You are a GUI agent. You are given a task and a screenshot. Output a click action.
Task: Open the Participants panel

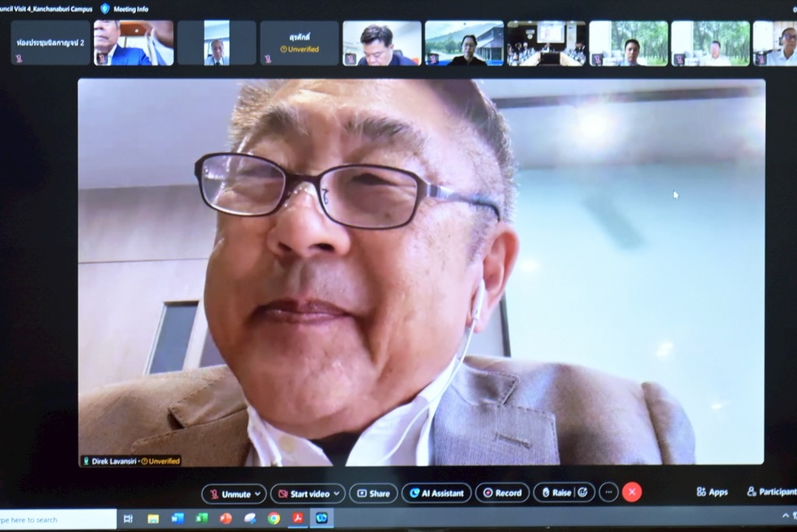771,492
